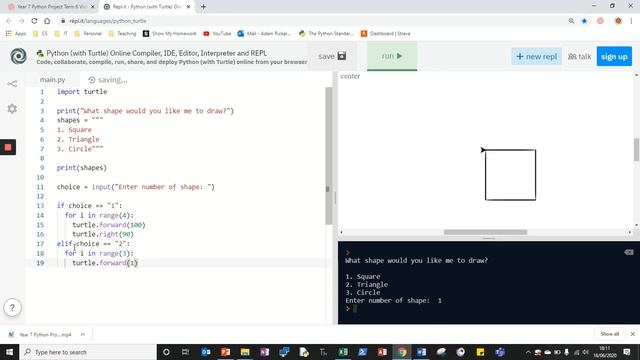Open the settings gear in sidebar
The height and width of the screenshot is (360, 640).
tap(12, 109)
